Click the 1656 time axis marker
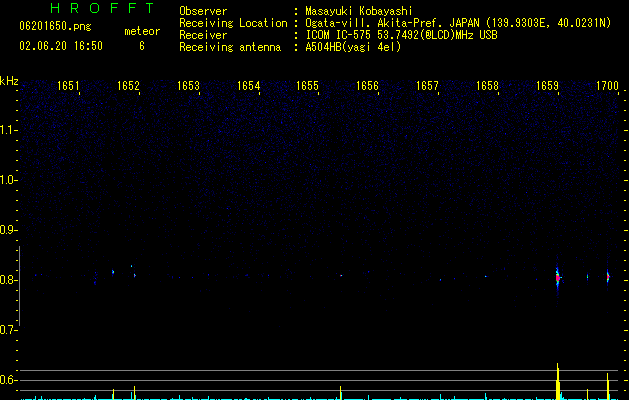 point(367,86)
